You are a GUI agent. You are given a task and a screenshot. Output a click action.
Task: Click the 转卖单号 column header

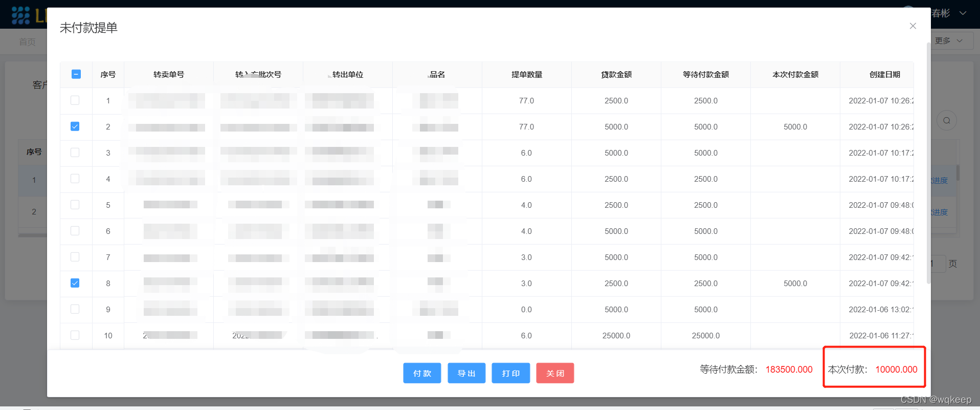169,75
